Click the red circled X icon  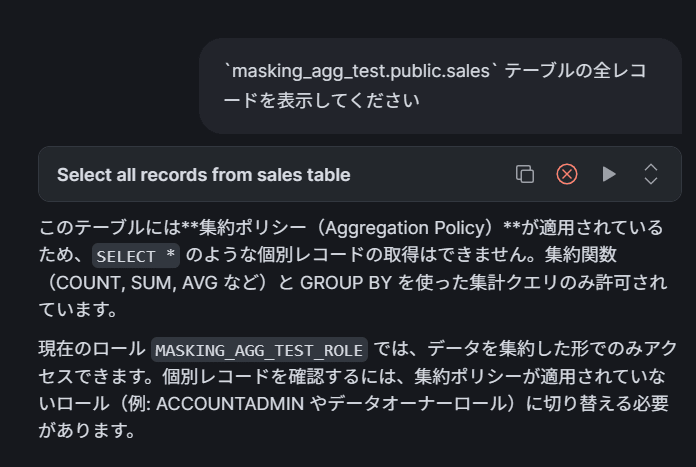click(x=567, y=174)
